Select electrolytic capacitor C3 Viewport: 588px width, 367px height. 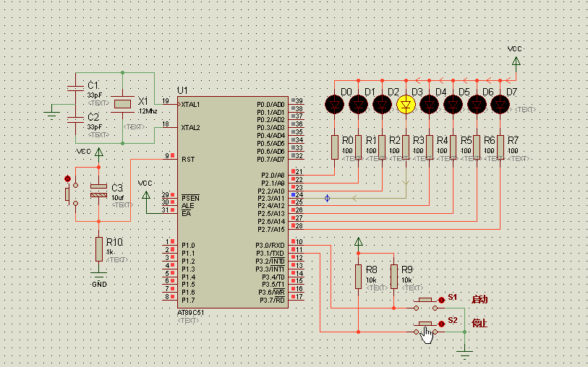pos(98,191)
